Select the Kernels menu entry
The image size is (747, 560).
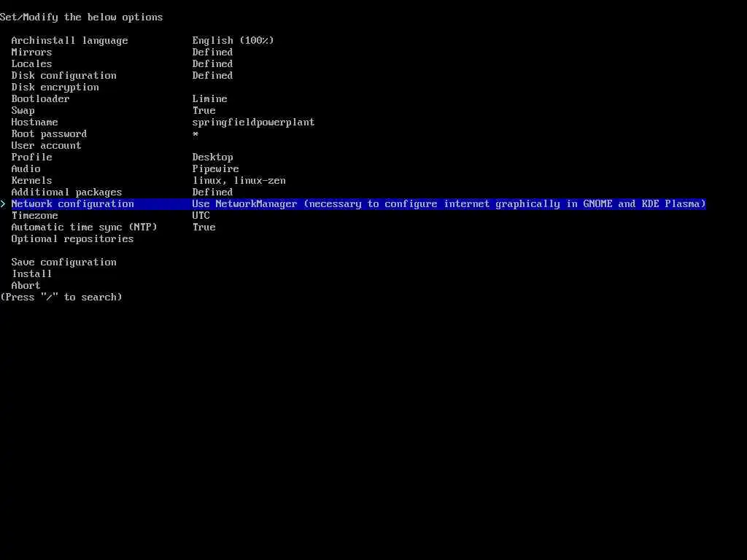31,181
